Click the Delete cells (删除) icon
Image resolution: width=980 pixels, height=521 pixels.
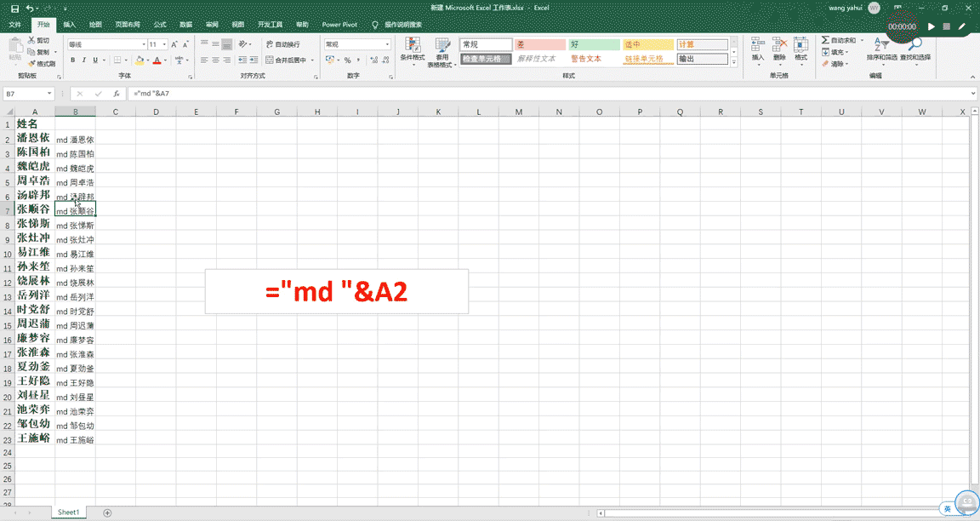[778, 45]
